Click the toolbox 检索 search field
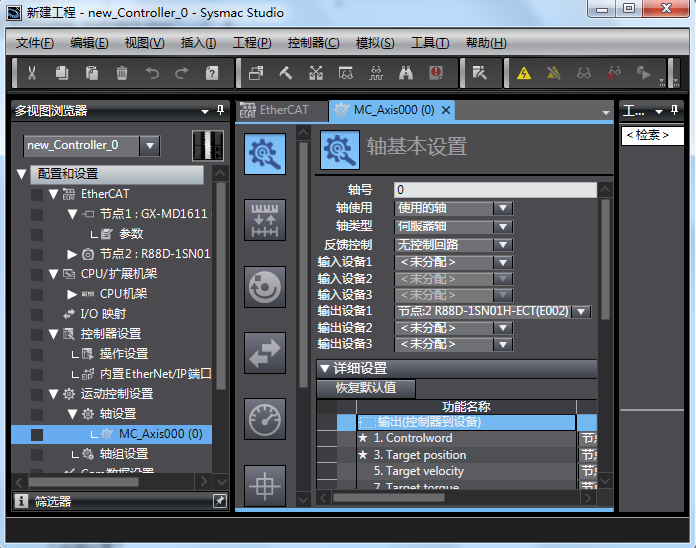The image size is (696, 548). coord(652,135)
